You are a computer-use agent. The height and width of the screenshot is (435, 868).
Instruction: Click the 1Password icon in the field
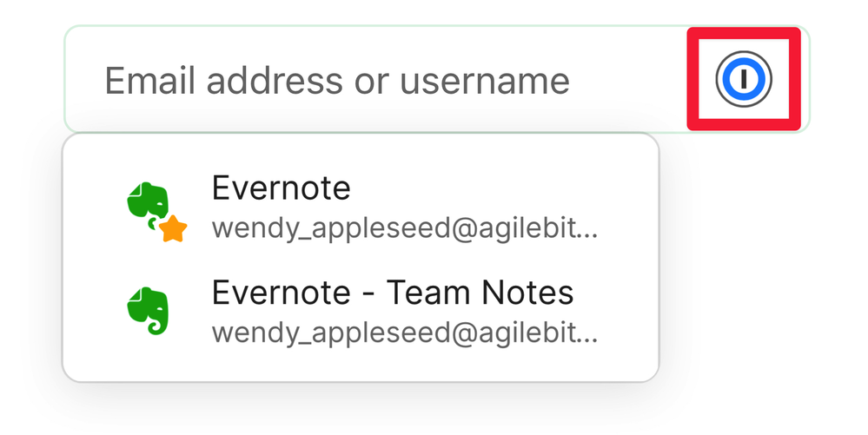click(744, 80)
